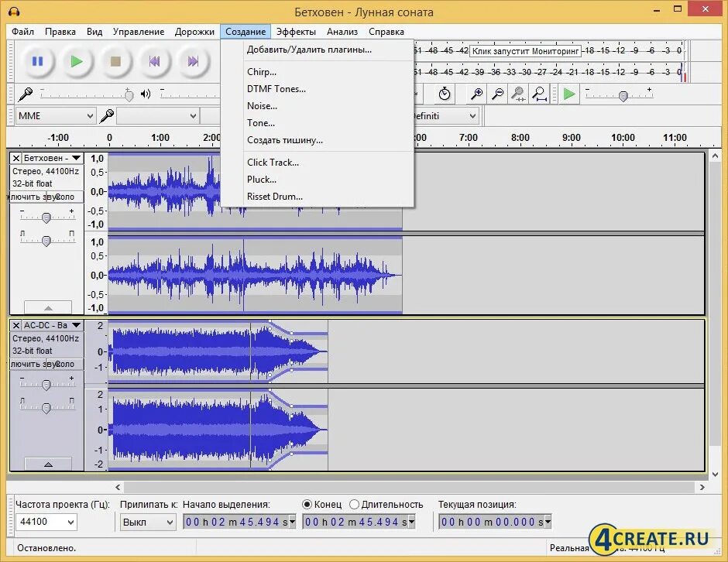Choose Создать тишину... menu item
Viewport: 728px width, 562px height.
point(317,140)
